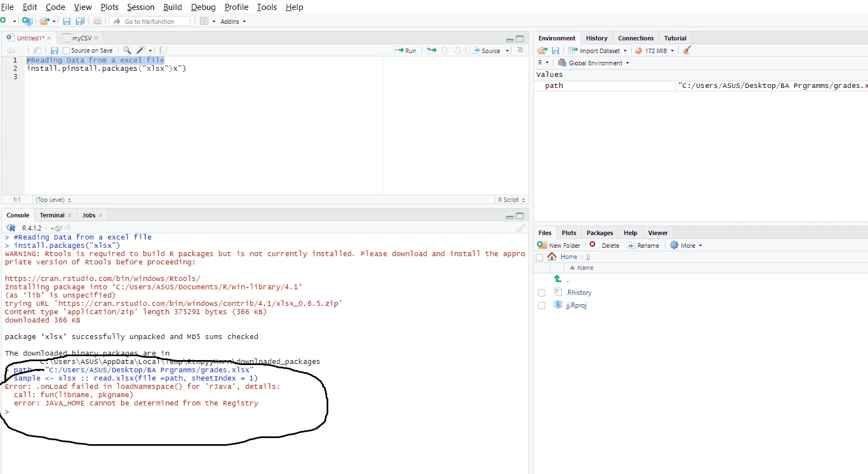
Task: Go to previous section up arrow
Action: point(445,50)
